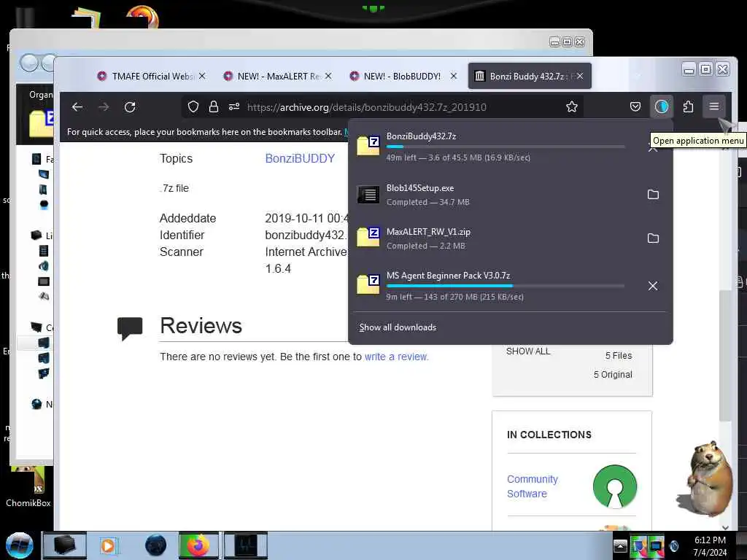Close the TMAFE Official Website tab
The image size is (747, 560).
(203, 76)
